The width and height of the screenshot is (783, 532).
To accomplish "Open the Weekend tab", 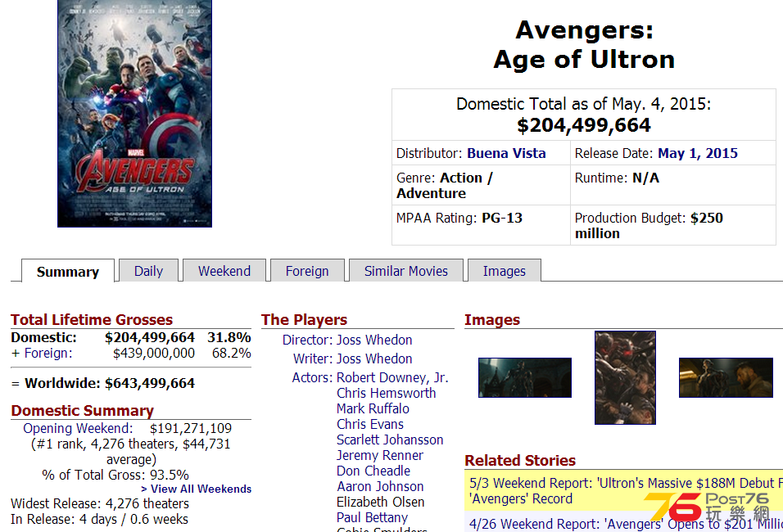I will (224, 270).
